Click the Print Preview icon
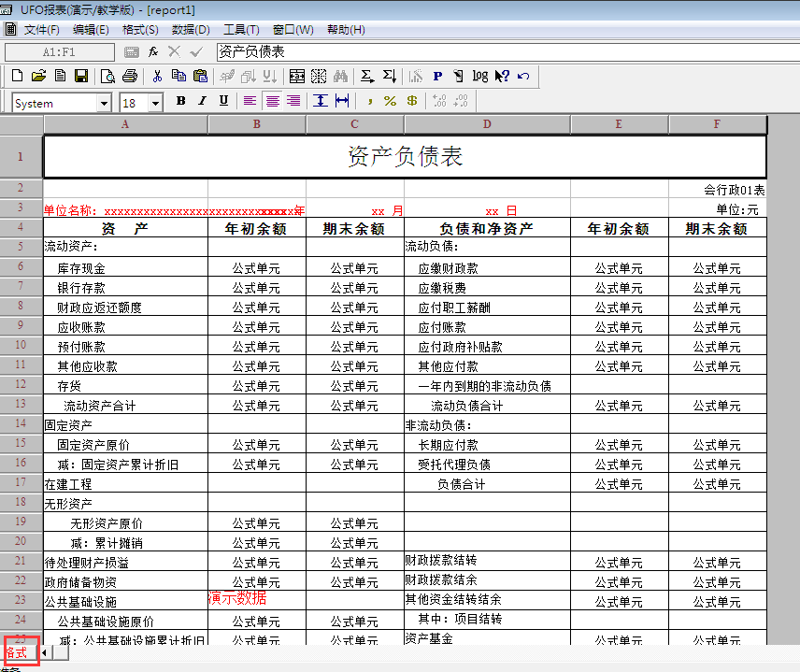800x672 pixels. pos(108,76)
